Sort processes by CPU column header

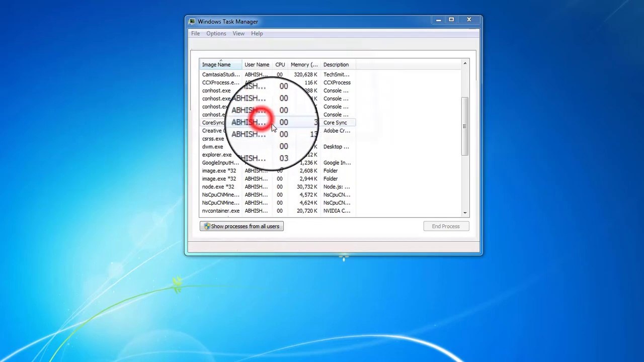(x=280, y=65)
